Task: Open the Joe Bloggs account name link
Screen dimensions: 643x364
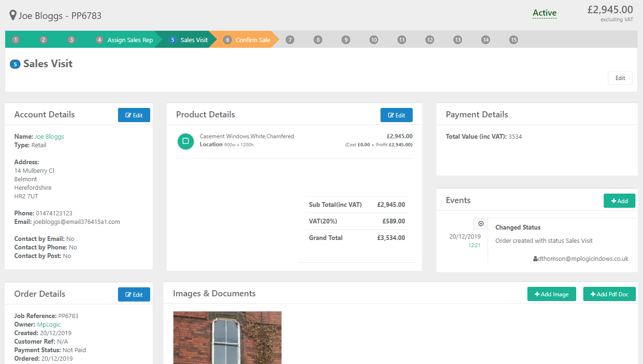Action: pos(49,137)
